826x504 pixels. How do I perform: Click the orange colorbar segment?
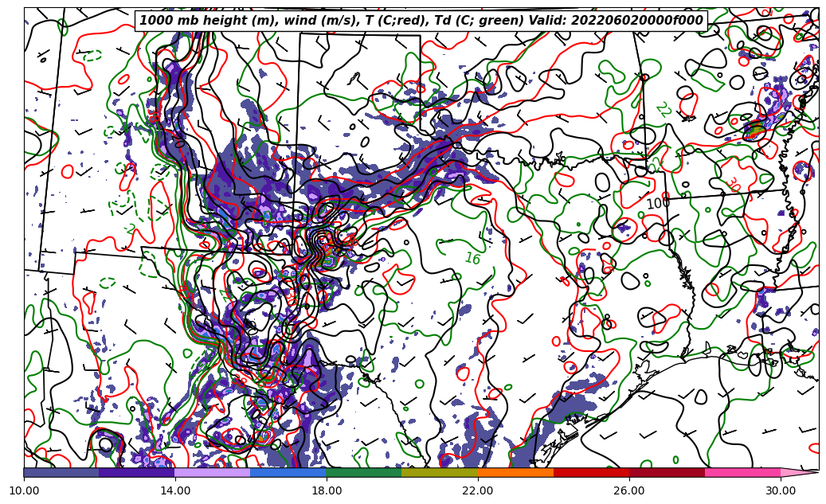point(515,472)
